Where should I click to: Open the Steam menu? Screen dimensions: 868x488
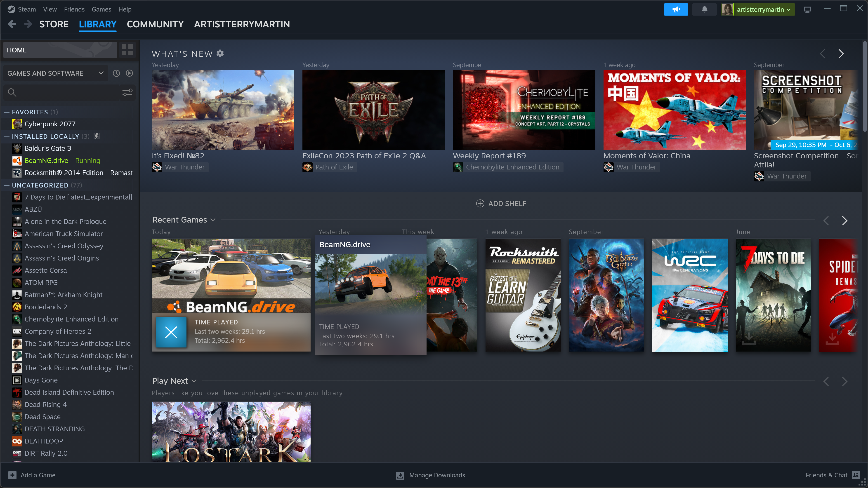click(x=27, y=9)
